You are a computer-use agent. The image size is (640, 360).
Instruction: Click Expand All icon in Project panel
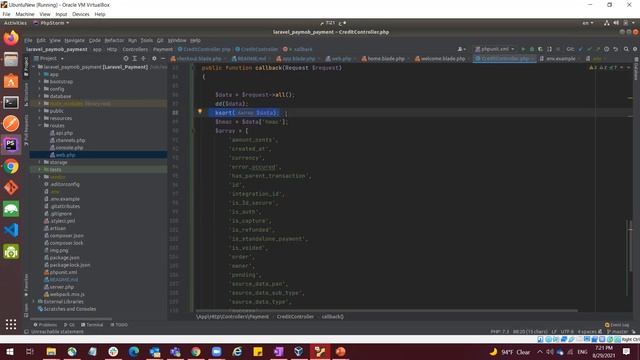coord(135,58)
